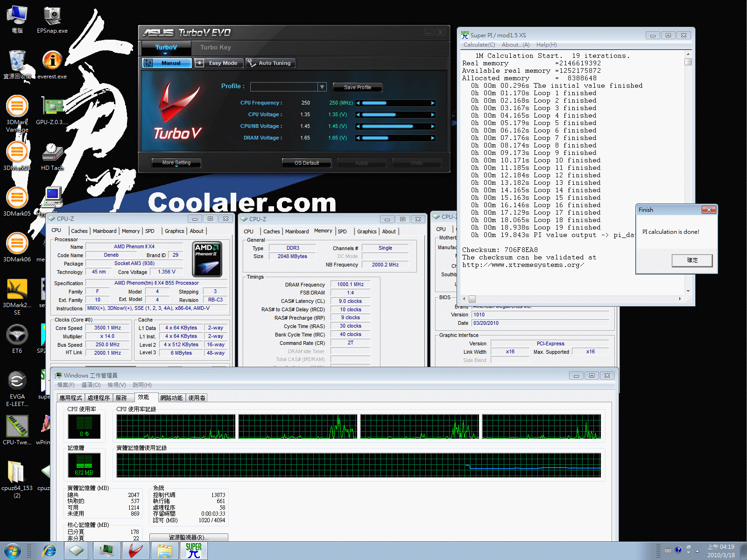Open Calculate menu in Super PI
Image resolution: width=747 pixels, height=560 pixels.
[x=479, y=45]
